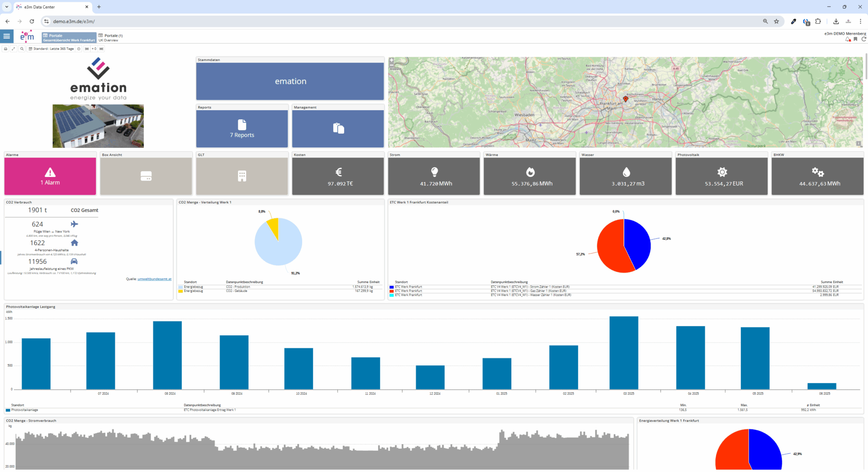Screen dimensions: 868x472
Task: Open the Photovoltaik 53.554,27 EUR tile
Action: pyautogui.click(x=722, y=176)
